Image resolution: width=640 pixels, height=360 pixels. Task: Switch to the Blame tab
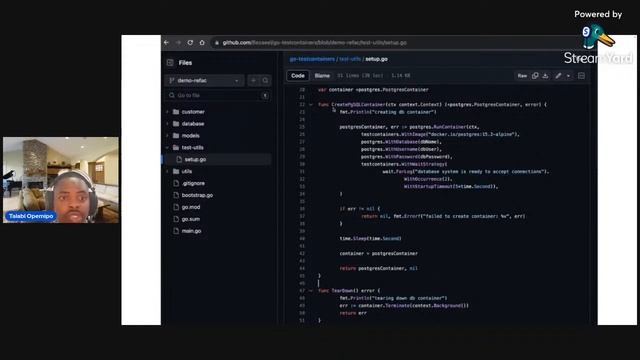point(322,76)
